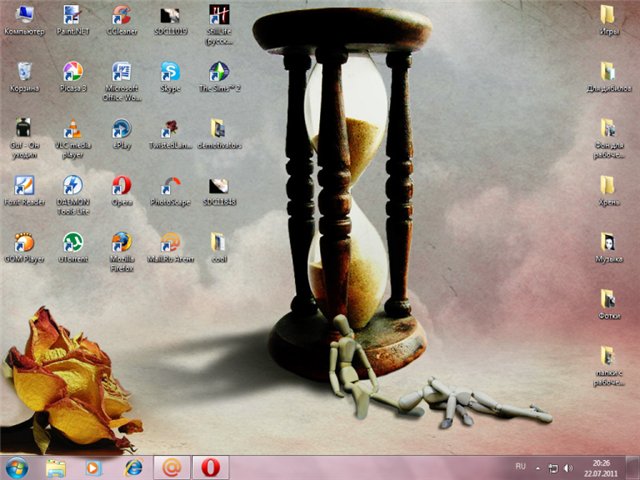Open the Корзина recycle bin
640x480 pixels.
tap(23, 73)
